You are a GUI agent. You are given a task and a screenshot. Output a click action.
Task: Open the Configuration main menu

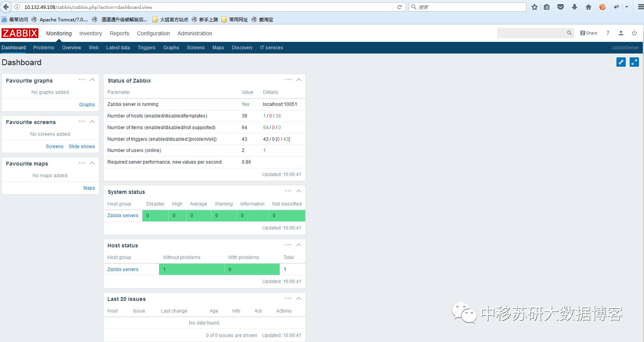point(153,33)
